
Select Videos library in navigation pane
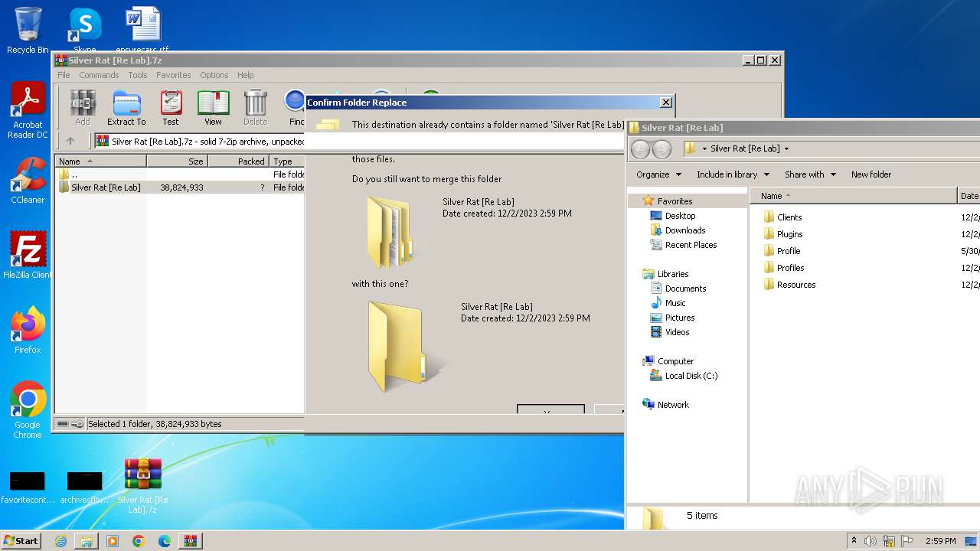(677, 332)
